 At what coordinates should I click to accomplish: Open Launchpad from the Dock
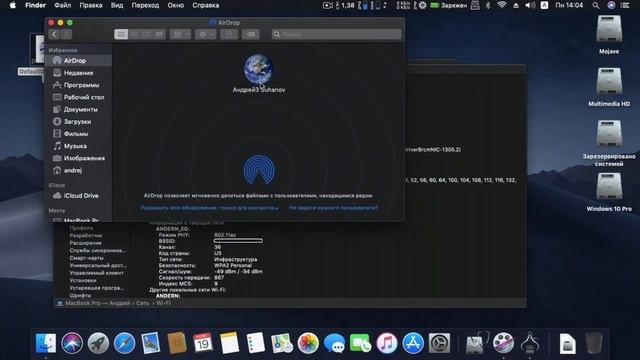point(98,343)
